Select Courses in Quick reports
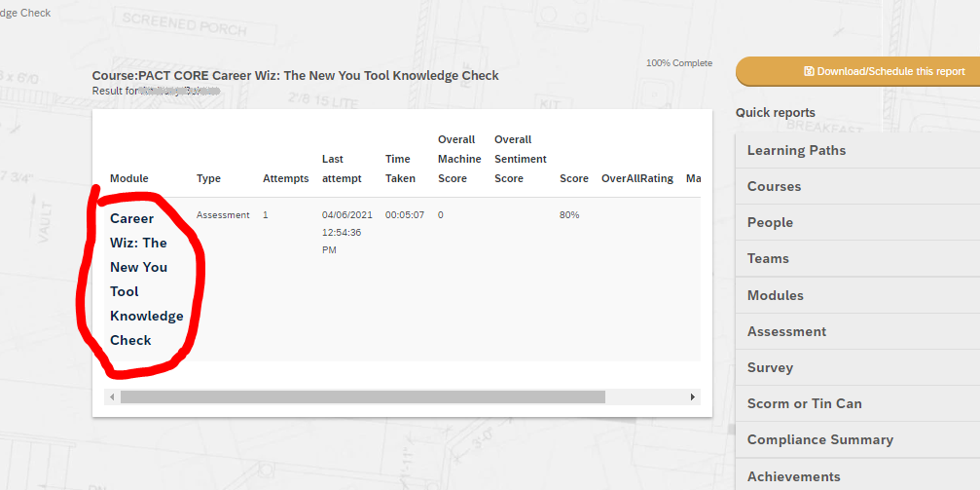 (x=774, y=186)
